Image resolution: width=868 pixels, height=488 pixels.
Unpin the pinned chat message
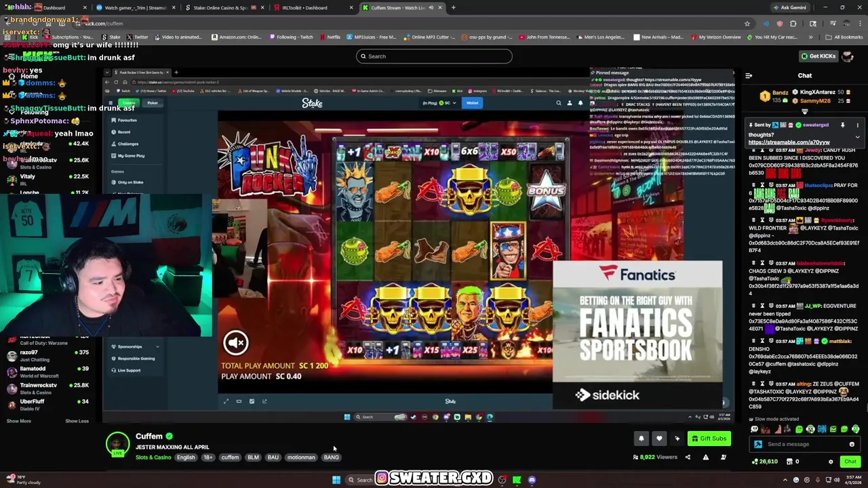pos(843,125)
